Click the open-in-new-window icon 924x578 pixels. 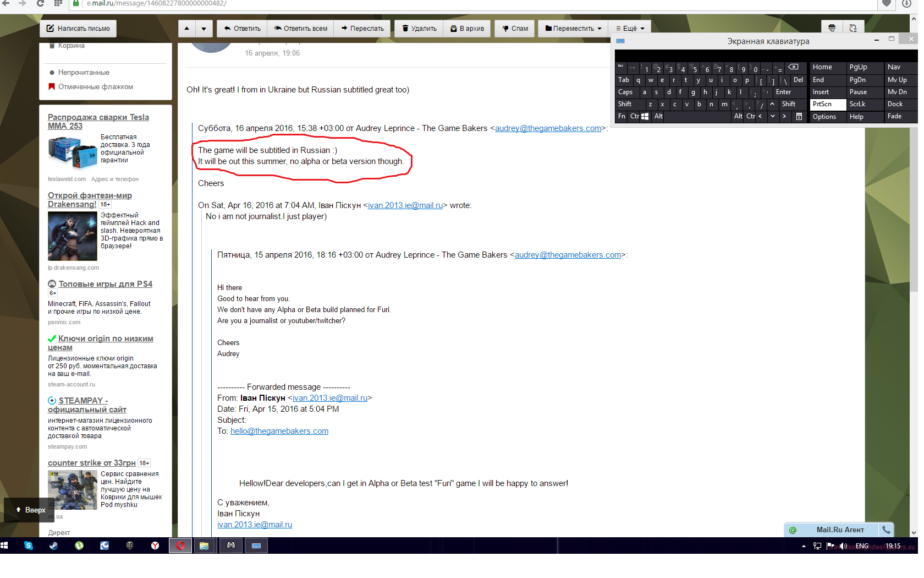[853, 28]
